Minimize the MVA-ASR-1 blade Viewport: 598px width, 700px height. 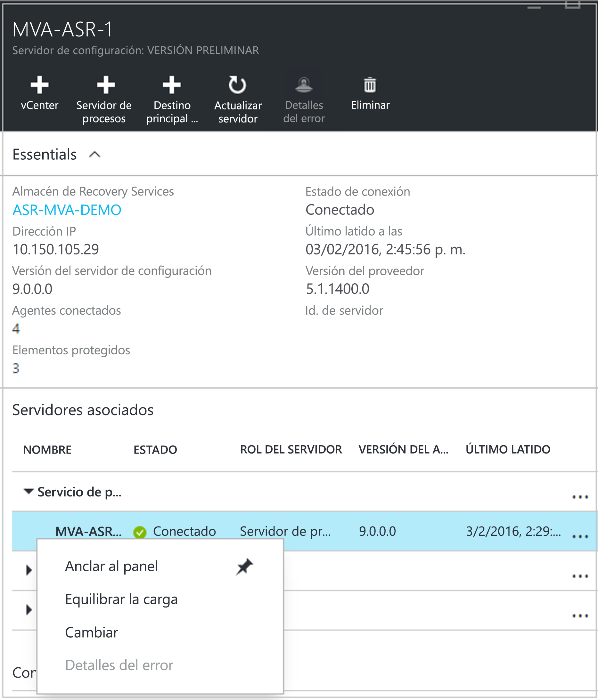(x=534, y=7)
